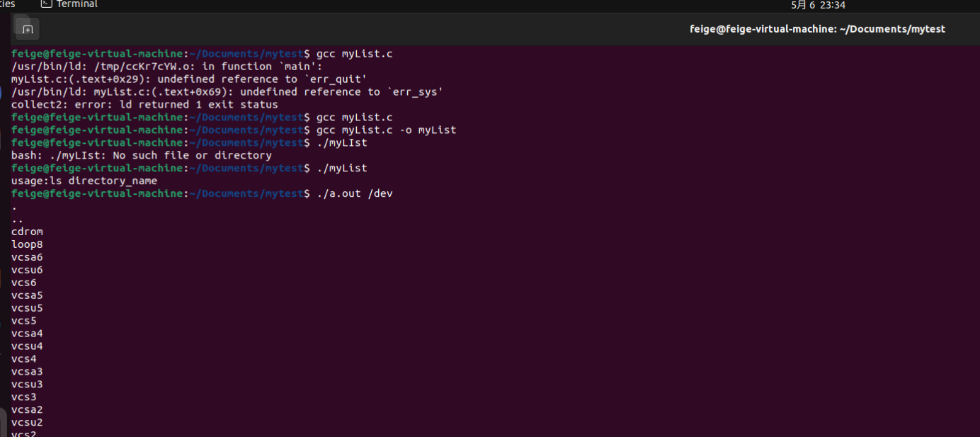Image resolution: width=980 pixels, height=437 pixels.
Task: Click the vcsa3 entry
Action: 27,373
